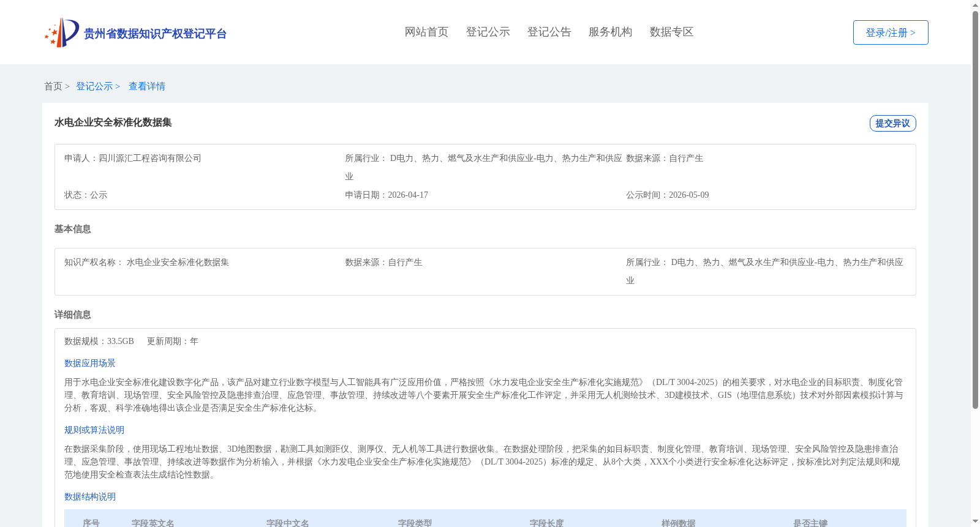This screenshot has width=980, height=527.
Task: Click the 字段英文名 table column header
Action: coord(153,523)
